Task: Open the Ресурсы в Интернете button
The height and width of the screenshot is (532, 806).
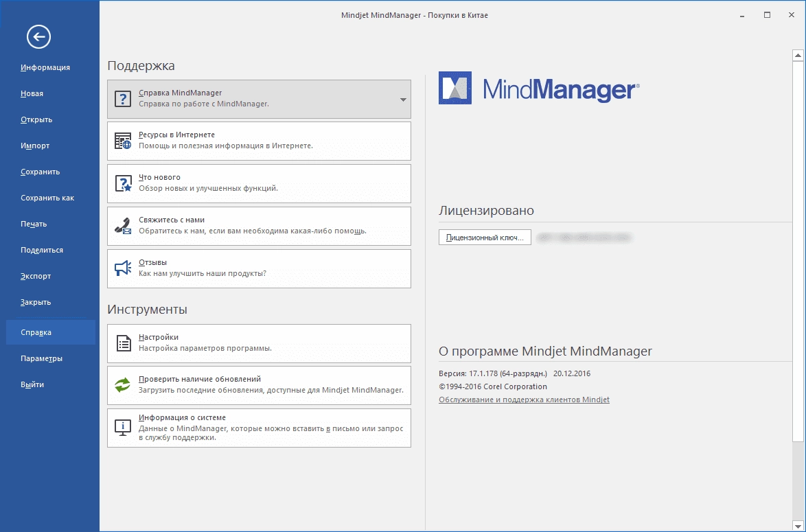Action: point(259,141)
